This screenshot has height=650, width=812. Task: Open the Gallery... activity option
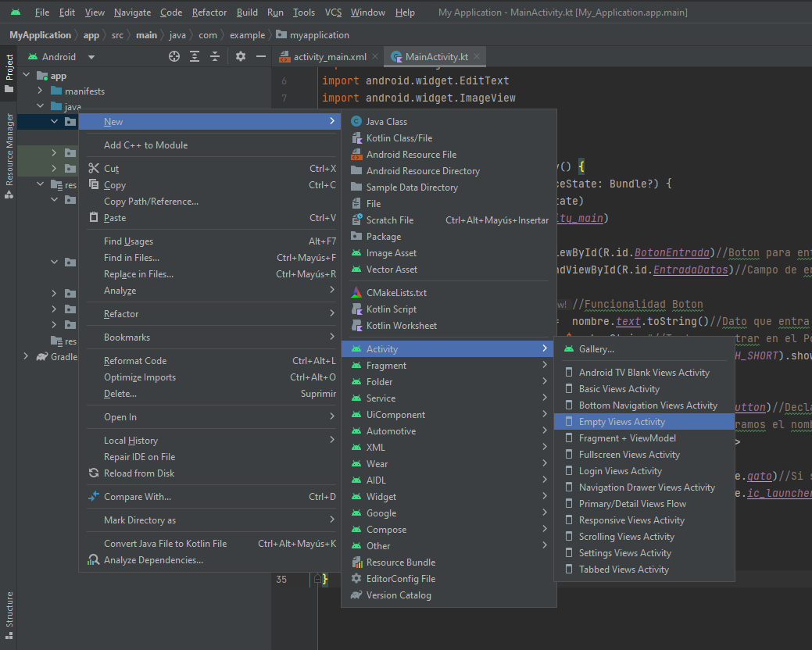(x=596, y=349)
